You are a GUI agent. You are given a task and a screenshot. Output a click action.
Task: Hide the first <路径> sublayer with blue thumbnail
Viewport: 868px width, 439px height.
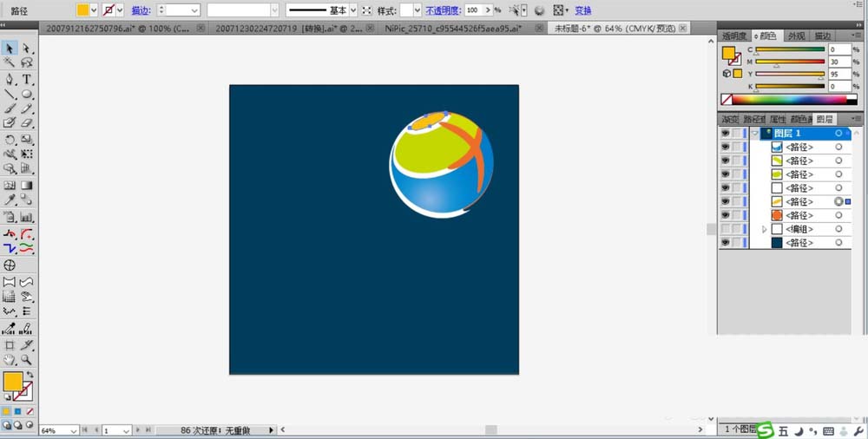point(725,147)
